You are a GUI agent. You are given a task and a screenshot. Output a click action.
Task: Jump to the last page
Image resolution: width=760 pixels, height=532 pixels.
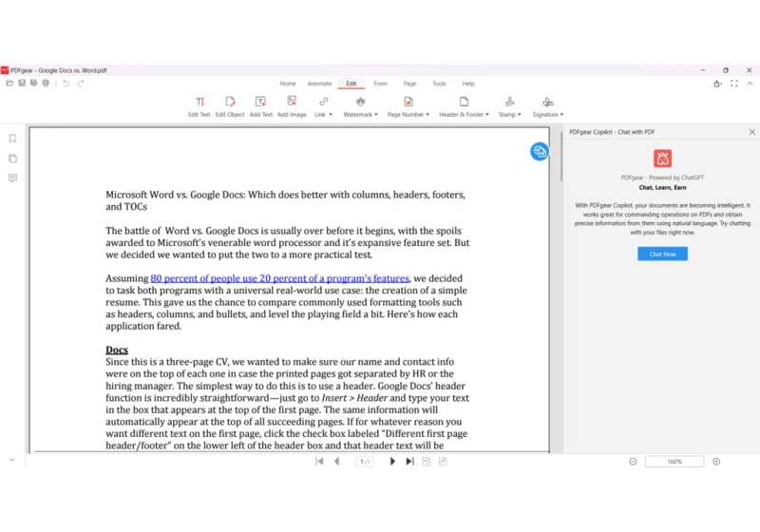(410, 462)
